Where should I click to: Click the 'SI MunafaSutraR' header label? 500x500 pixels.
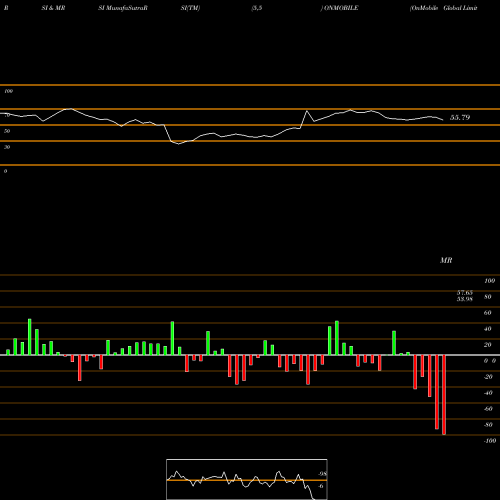point(123,8)
